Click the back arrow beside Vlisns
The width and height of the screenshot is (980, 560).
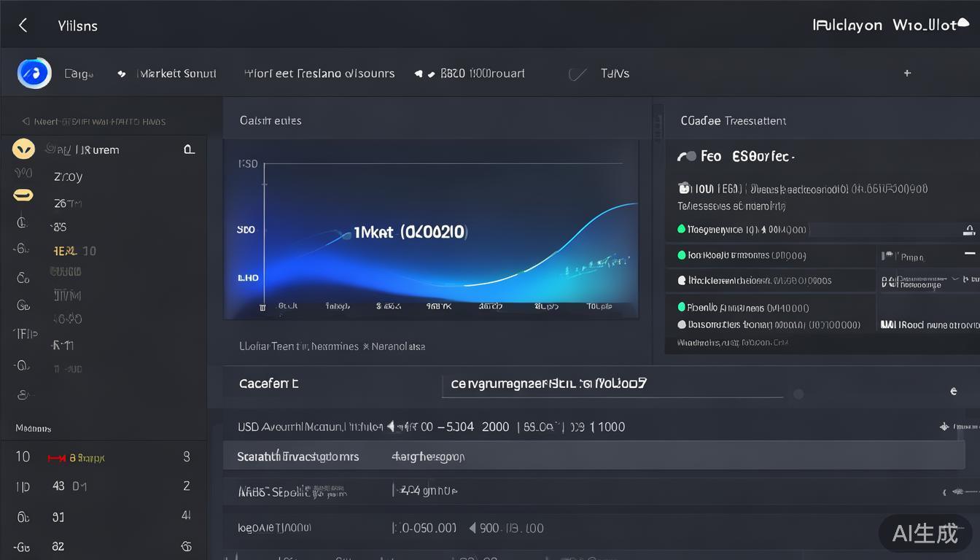click(x=23, y=26)
